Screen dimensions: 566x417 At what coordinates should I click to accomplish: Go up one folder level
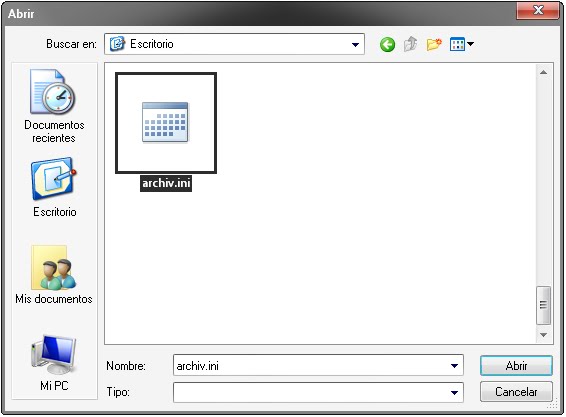[410, 44]
